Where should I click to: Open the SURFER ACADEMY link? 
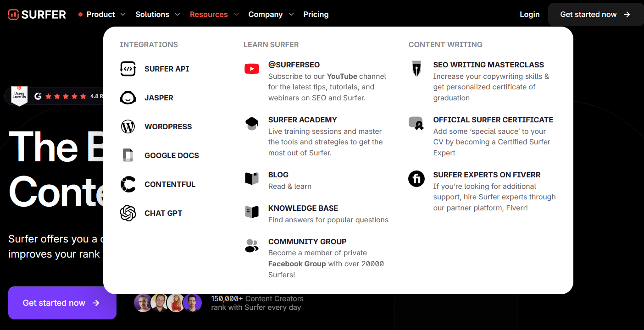point(303,120)
